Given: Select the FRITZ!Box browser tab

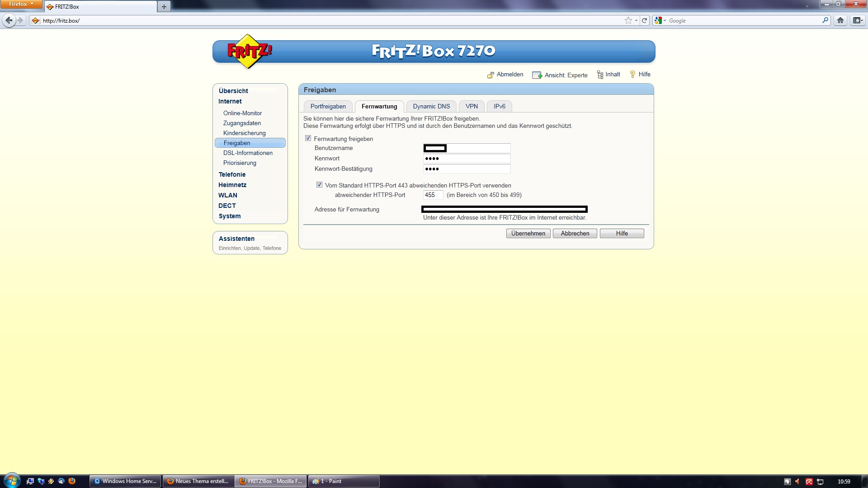Looking at the screenshot, I should pyautogui.click(x=100, y=7).
